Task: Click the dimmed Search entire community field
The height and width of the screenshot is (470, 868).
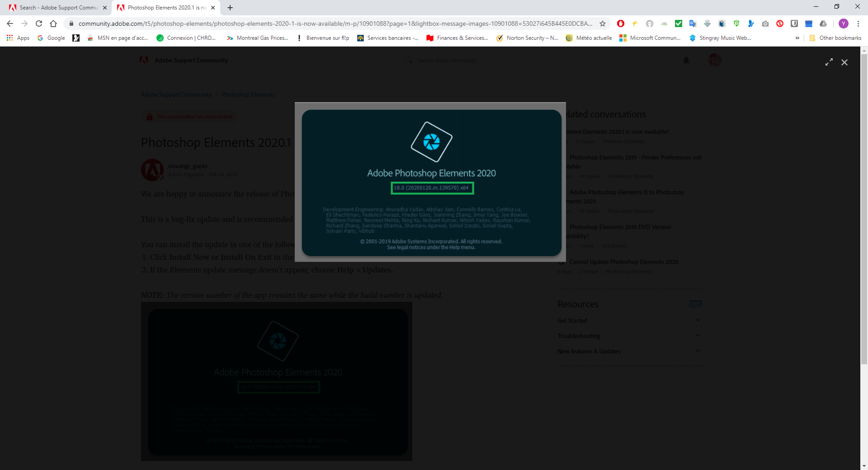Action: point(468,60)
